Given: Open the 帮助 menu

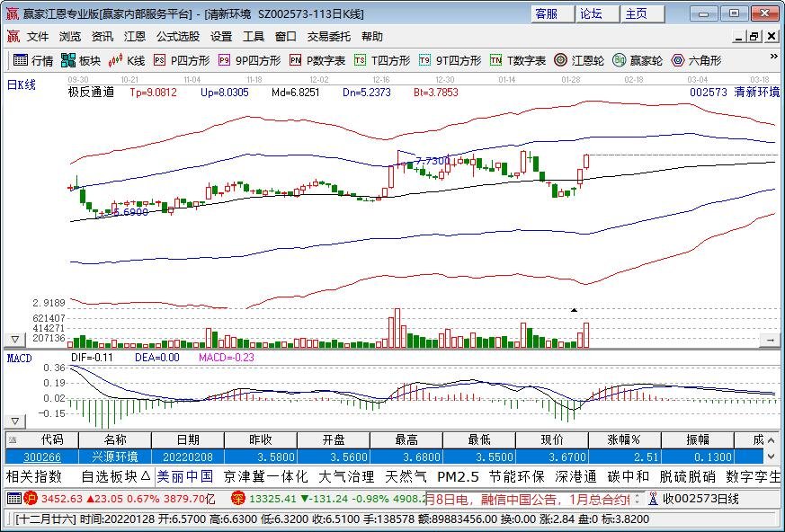Looking at the screenshot, I should 372,37.
